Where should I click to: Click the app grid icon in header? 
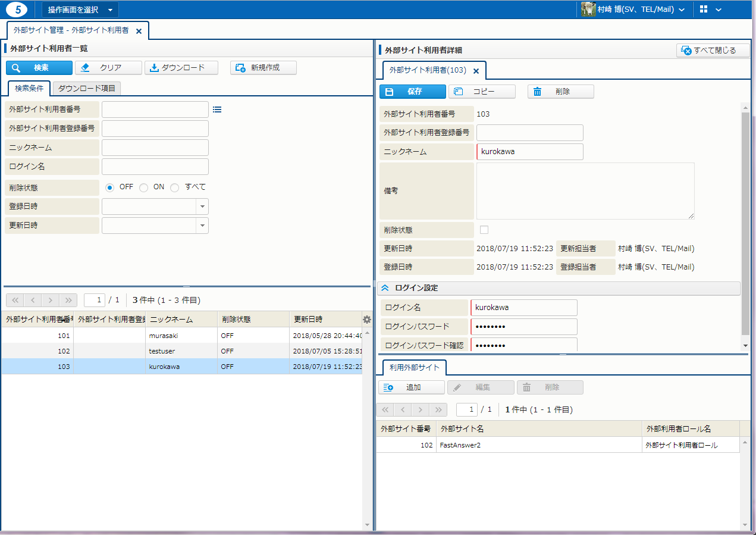pyautogui.click(x=704, y=10)
